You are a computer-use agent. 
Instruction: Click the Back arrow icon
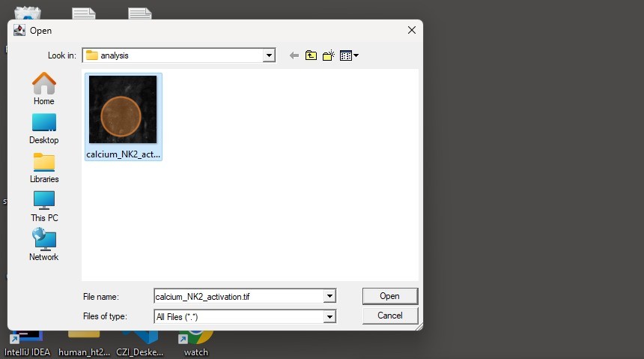294,55
